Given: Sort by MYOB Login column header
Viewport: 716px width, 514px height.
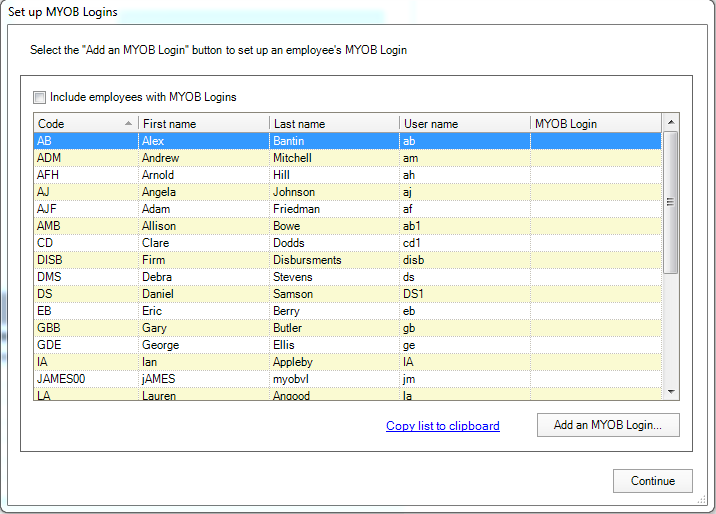Looking at the screenshot, I should pos(595,124).
